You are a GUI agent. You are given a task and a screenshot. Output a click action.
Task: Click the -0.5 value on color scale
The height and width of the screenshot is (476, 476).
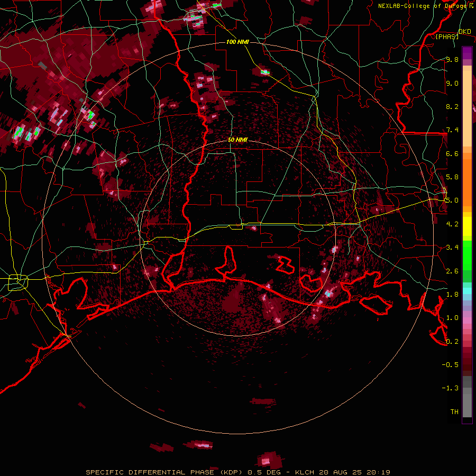click(450, 364)
